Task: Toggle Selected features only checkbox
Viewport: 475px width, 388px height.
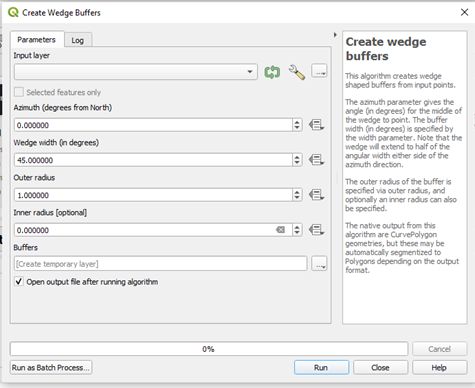Action: 19,92
